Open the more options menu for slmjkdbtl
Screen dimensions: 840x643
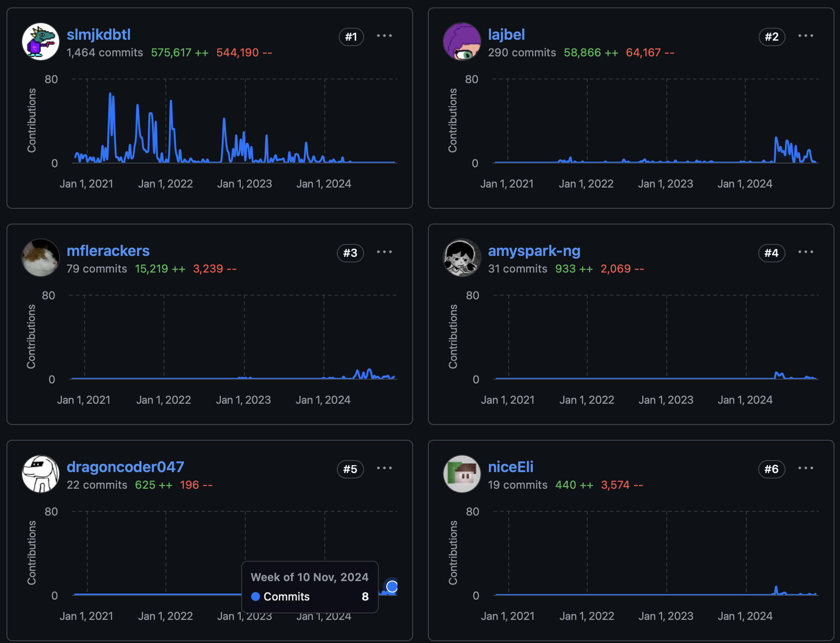(x=384, y=36)
